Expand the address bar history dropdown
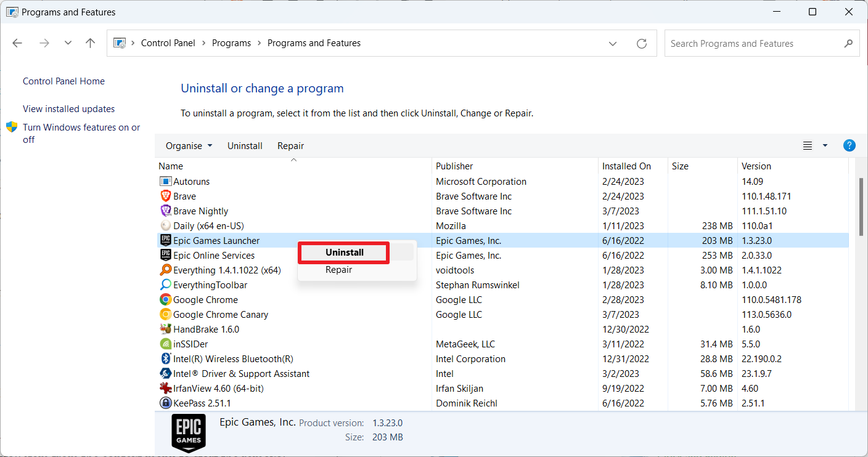The width and height of the screenshot is (868, 457). (613, 44)
